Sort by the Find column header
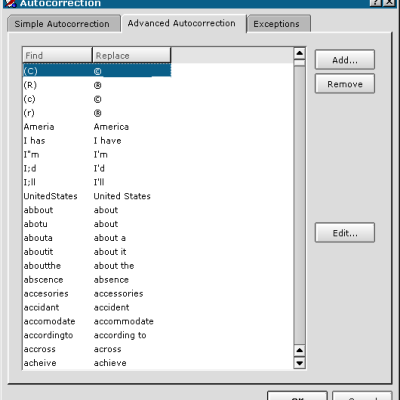The height and width of the screenshot is (400, 400). (x=57, y=55)
